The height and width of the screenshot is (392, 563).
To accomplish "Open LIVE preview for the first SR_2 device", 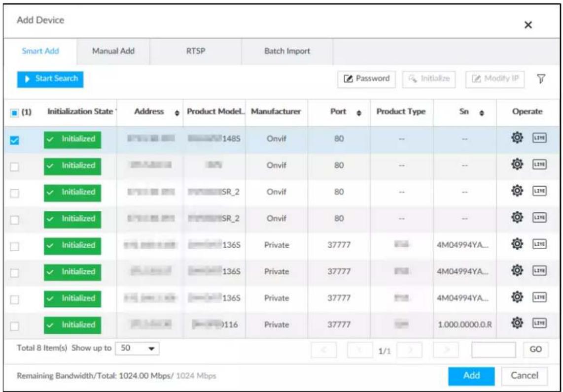I will [539, 191].
